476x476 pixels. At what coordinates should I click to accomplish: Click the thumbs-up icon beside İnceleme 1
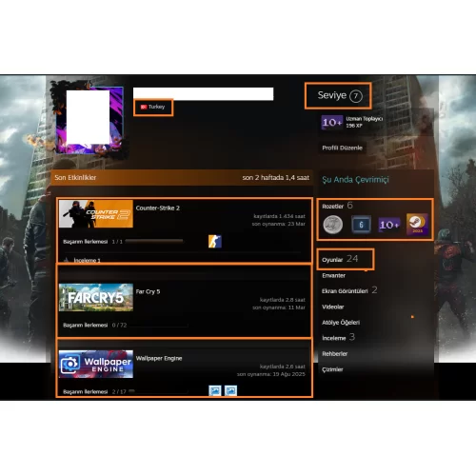(67, 260)
